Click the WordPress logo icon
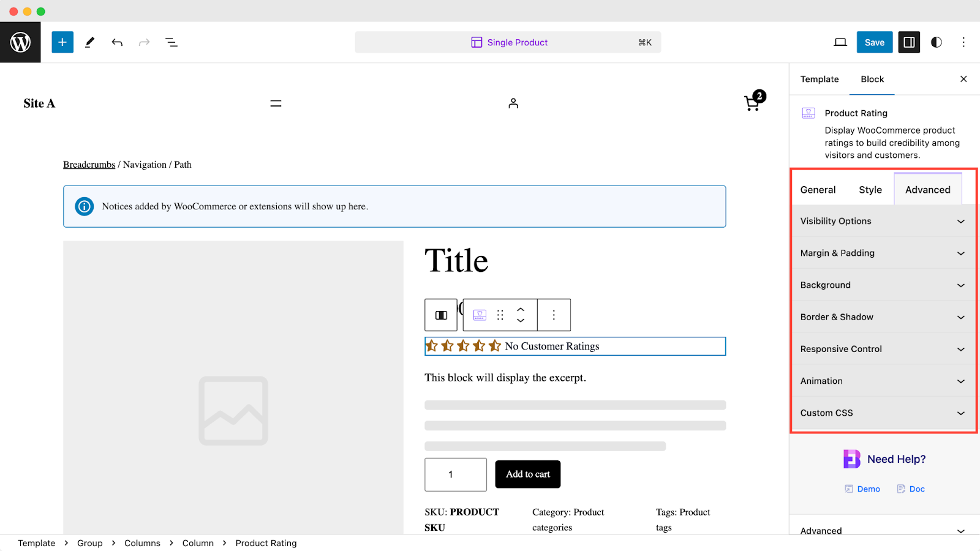Screen dimensions: 980x551 click(x=20, y=42)
